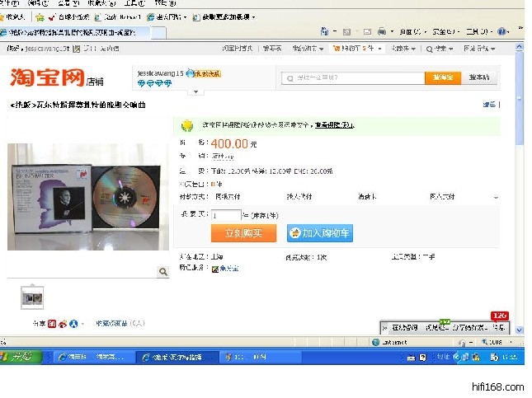Viewport: 532px width, 398px height.
Task: Select the CD product thumbnail image
Action: (32, 298)
